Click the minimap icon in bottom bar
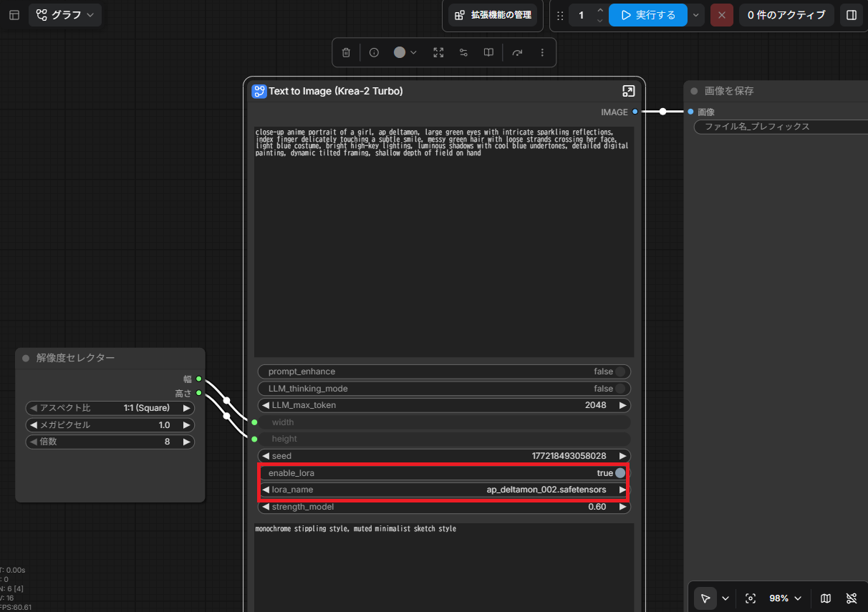 pyautogui.click(x=826, y=598)
